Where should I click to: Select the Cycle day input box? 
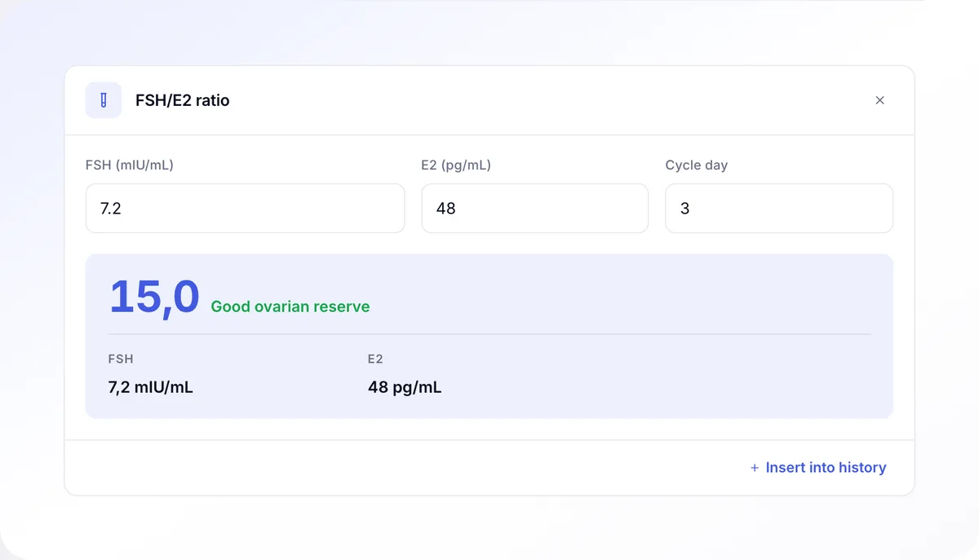[779, 209]
